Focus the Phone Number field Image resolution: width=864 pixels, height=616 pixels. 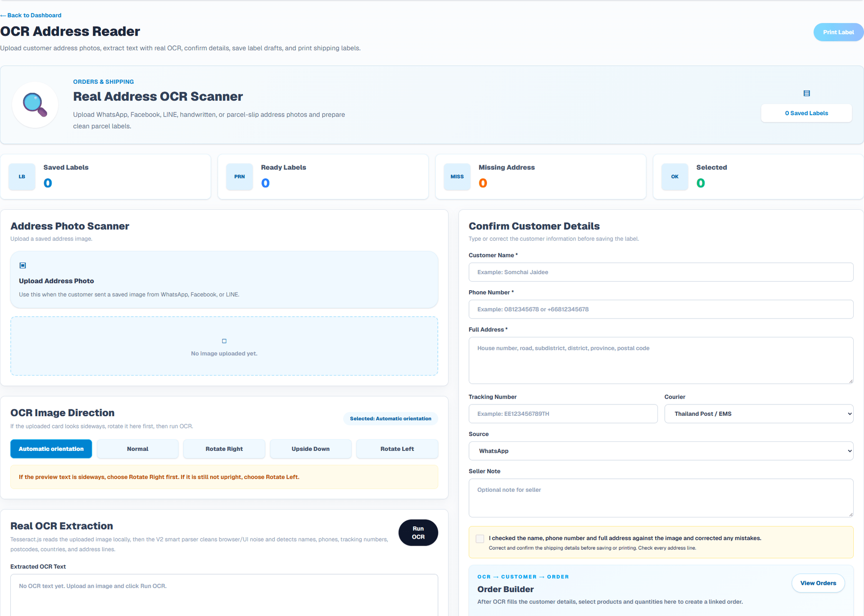[661, 309]
